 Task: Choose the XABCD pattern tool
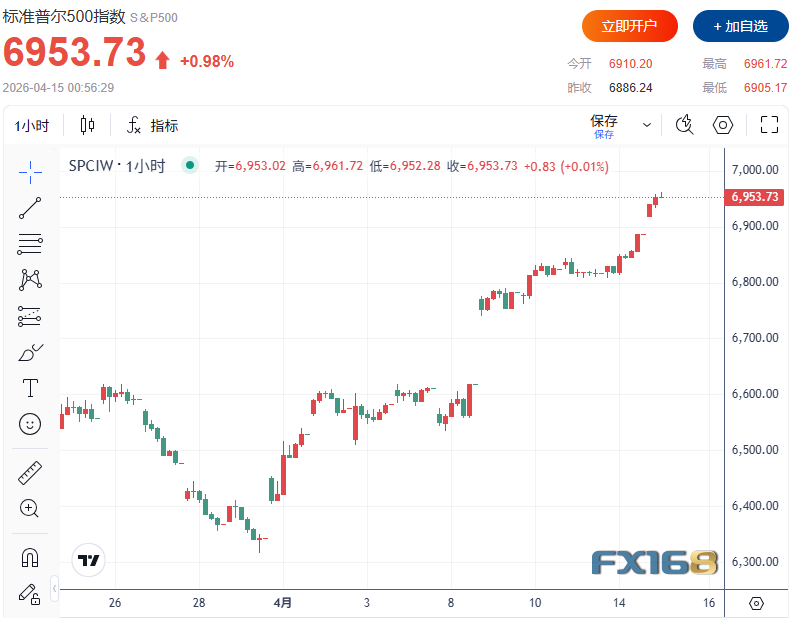tap(30, 280)
